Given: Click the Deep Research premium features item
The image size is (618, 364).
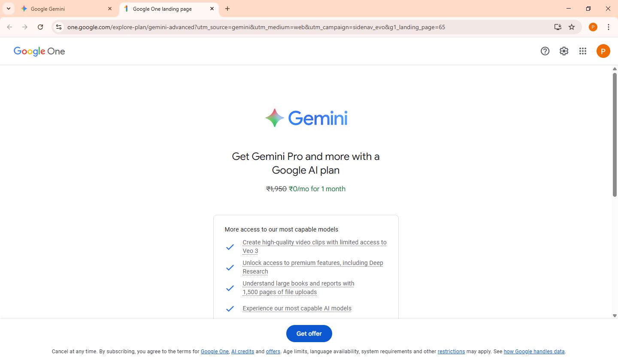Looking at the screenshot, I should [x=313, y=267].
